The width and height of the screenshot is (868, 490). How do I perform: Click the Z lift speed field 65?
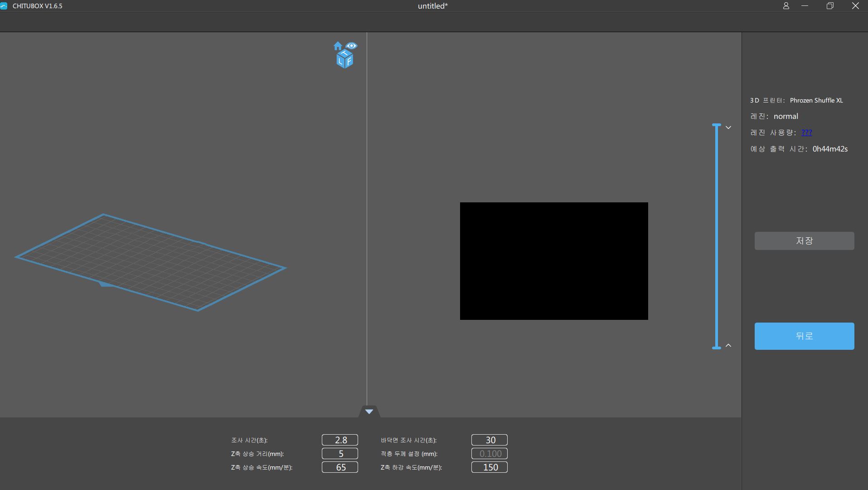[x=340, y=467]
